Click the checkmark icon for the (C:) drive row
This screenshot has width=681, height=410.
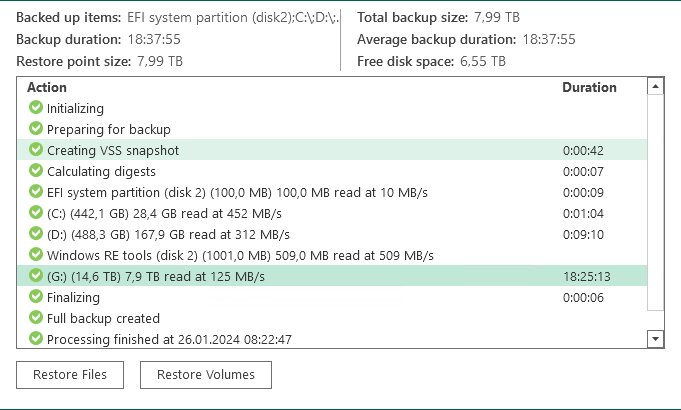36,213
